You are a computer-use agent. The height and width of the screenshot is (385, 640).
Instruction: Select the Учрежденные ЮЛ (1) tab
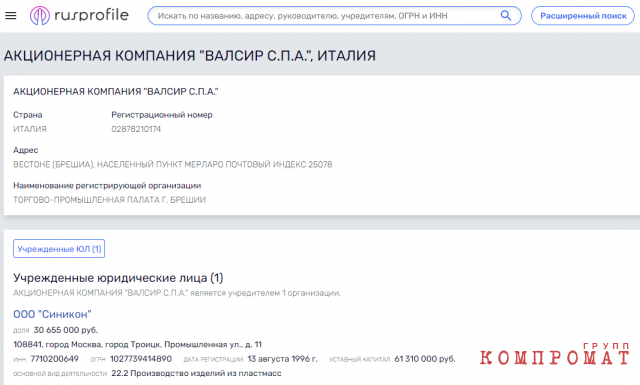tap(59, 249)
